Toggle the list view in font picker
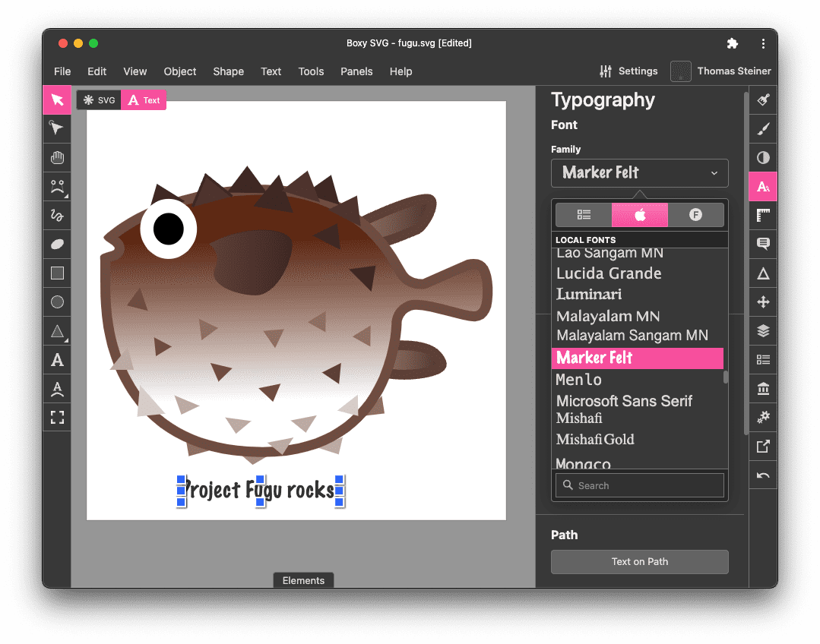 584,215
